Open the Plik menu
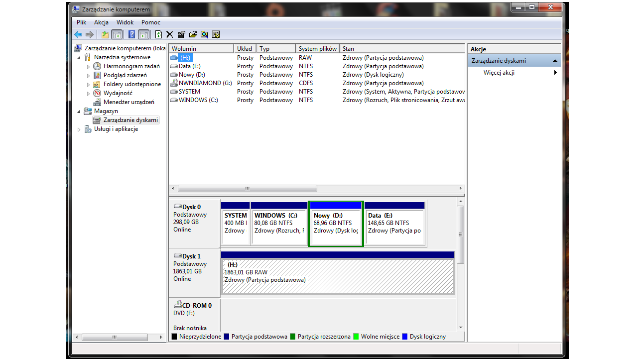The image size is (644, 359). click(x=82, y=22)
